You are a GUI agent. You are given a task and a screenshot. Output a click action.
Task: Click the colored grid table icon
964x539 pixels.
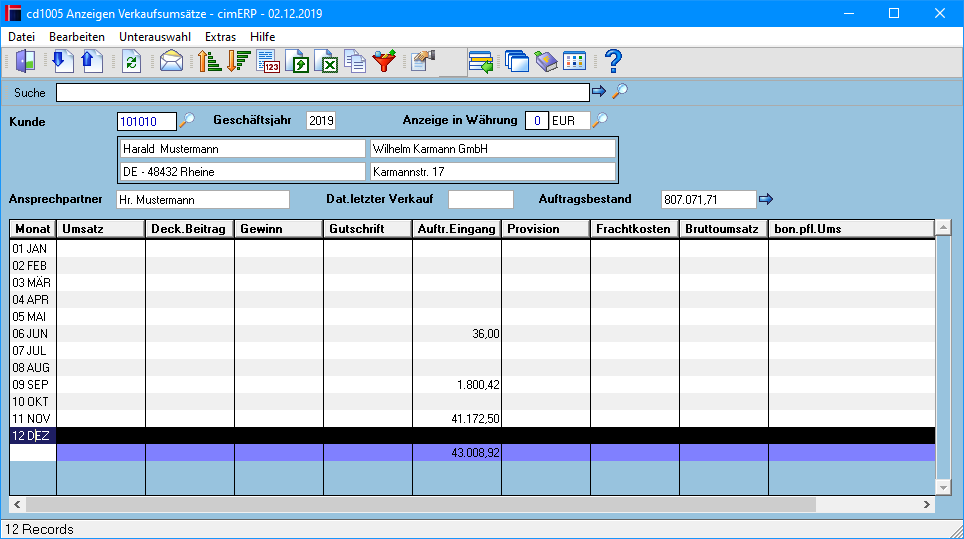[x=574, y=61]
